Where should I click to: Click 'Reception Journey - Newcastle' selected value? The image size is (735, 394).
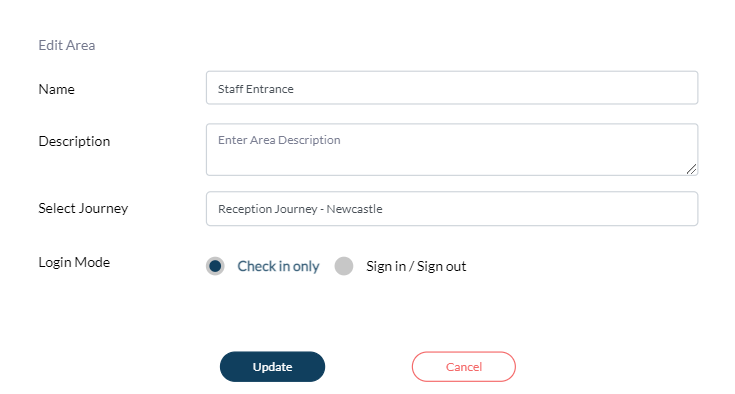300,209
